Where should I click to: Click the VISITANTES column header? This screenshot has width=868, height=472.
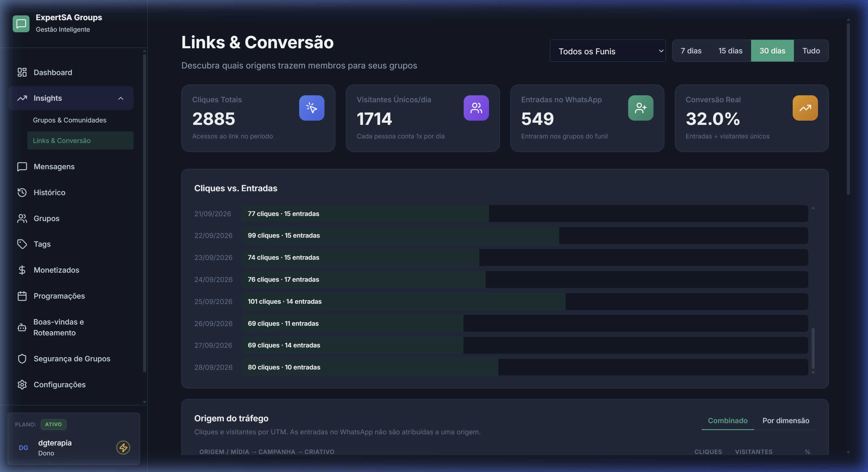pos(754,452)
